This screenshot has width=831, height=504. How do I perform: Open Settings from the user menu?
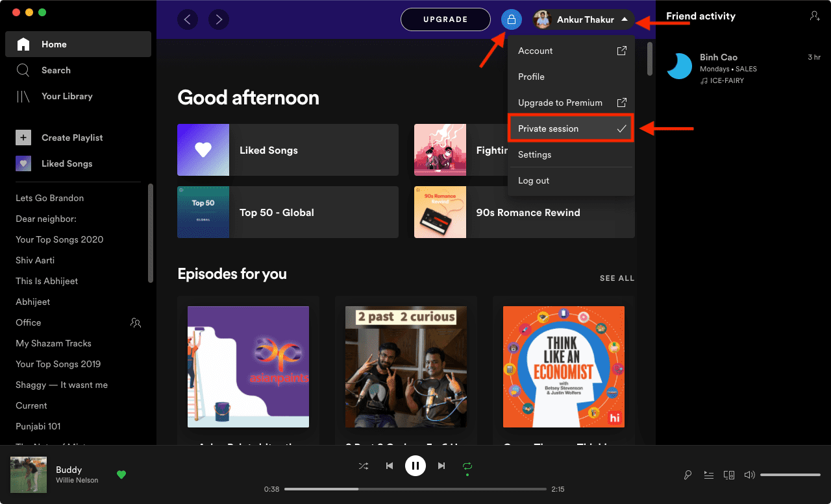pyautogui.click(x=571, y=154)
